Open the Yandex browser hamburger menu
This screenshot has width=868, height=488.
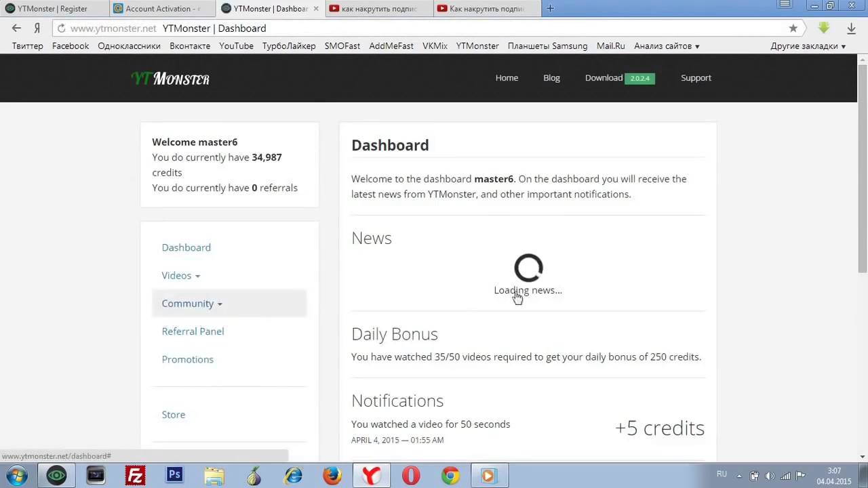pos(785,5)
